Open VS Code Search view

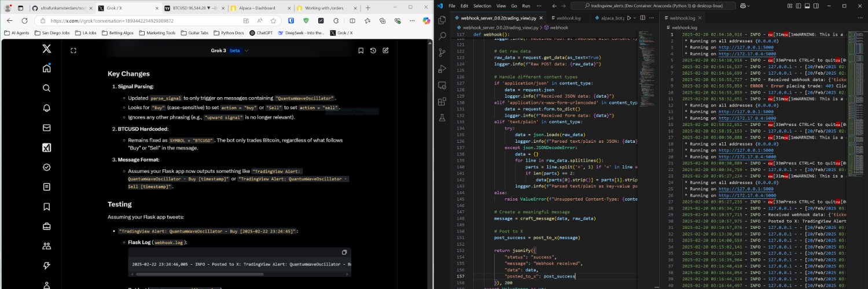[442, 36]
